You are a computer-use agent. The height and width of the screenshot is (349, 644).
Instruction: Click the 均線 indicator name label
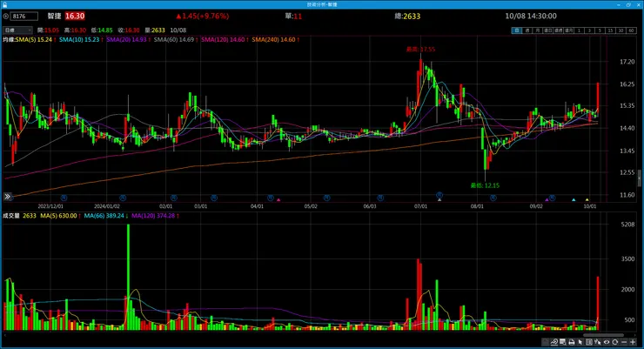pos(9,40)
